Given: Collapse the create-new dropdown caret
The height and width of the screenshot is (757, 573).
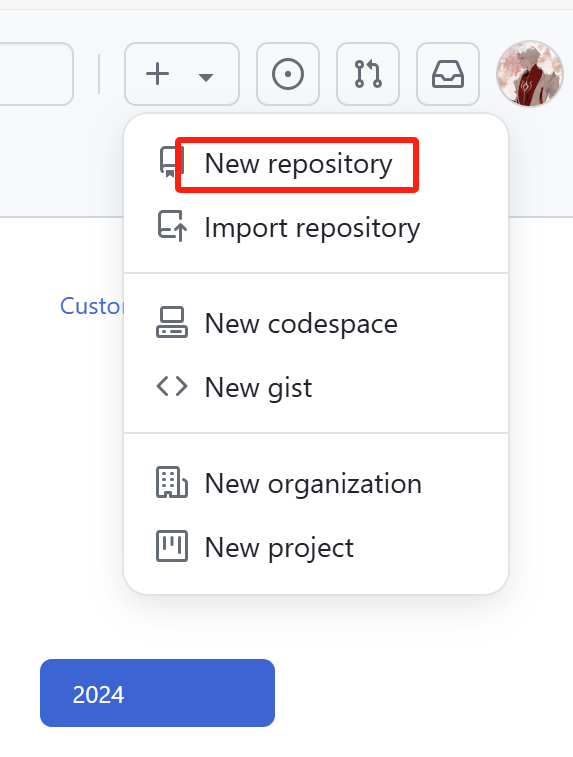Looking at the screenshot, I should tap(206, 77).
